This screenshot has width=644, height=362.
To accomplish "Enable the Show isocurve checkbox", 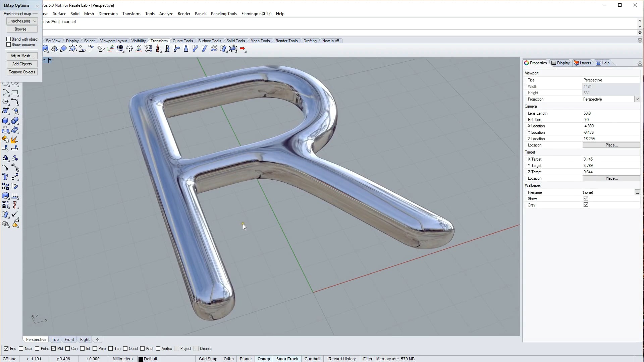I will pos(8,45).
